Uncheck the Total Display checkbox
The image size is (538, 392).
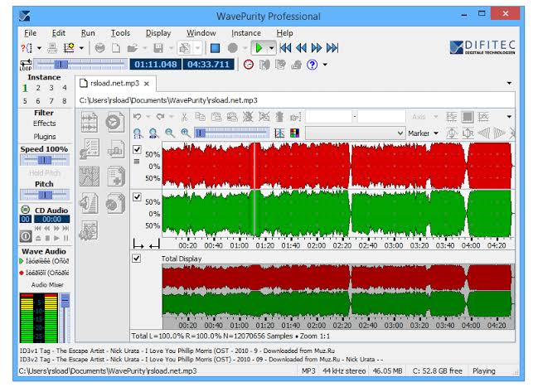coord(136,259)
